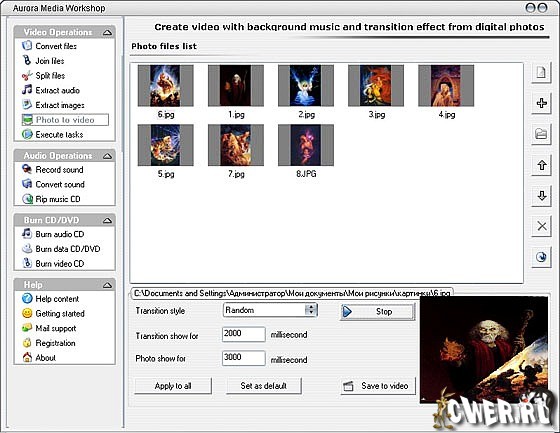Click new blank page icon in right toolbar

541,73
